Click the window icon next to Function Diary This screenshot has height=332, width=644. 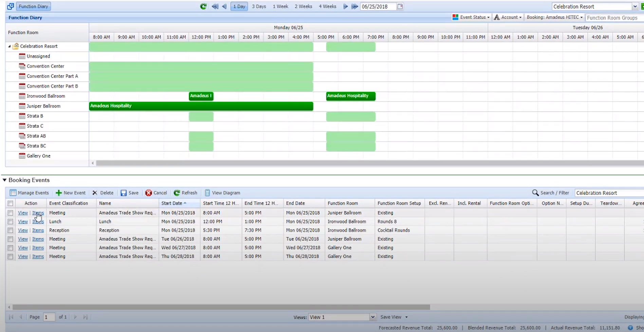click(11, 6)
